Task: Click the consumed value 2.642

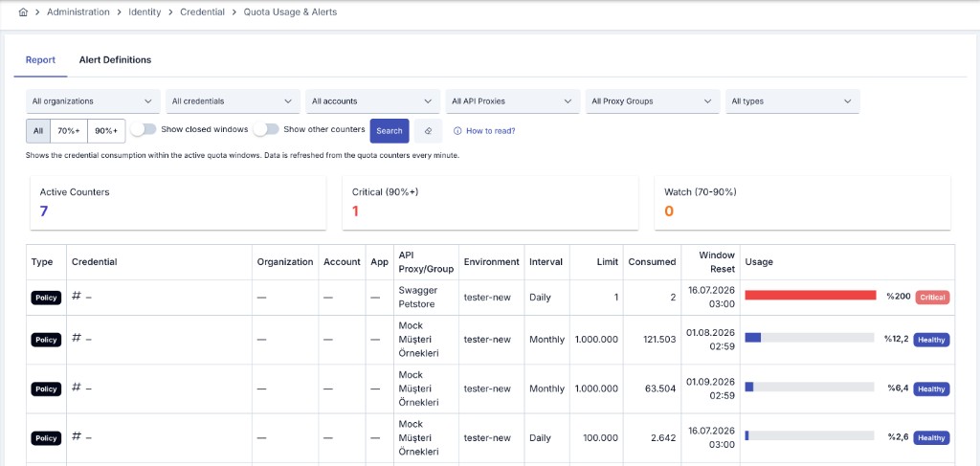Action: (x=663, y=438)
